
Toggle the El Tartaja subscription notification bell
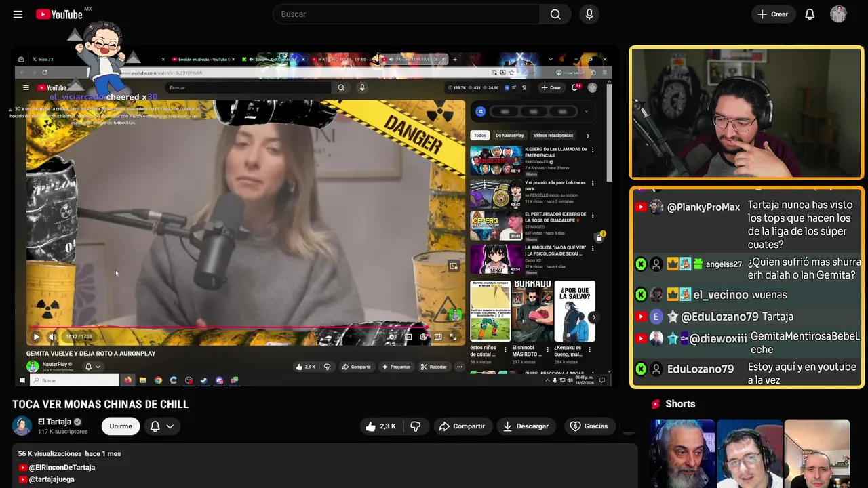[x=155, y=426]
